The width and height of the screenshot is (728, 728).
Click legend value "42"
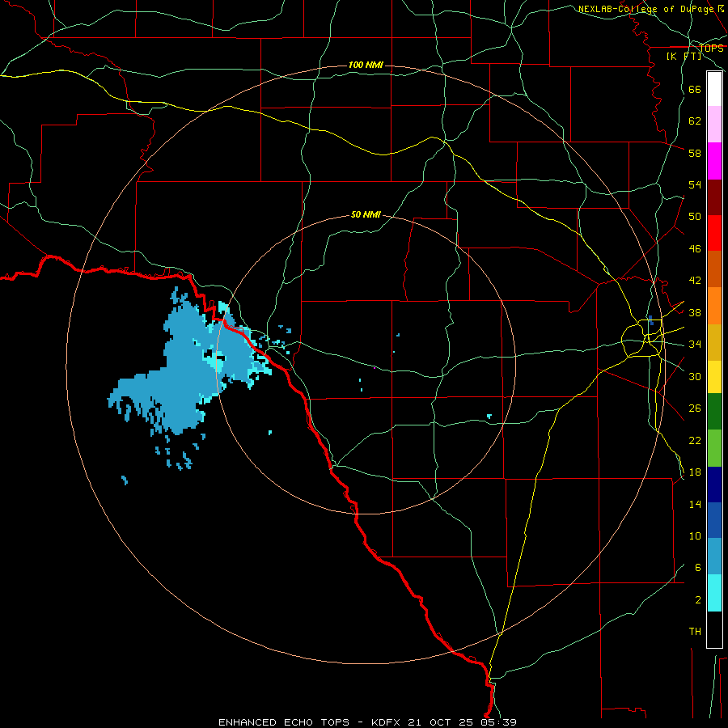695,281
